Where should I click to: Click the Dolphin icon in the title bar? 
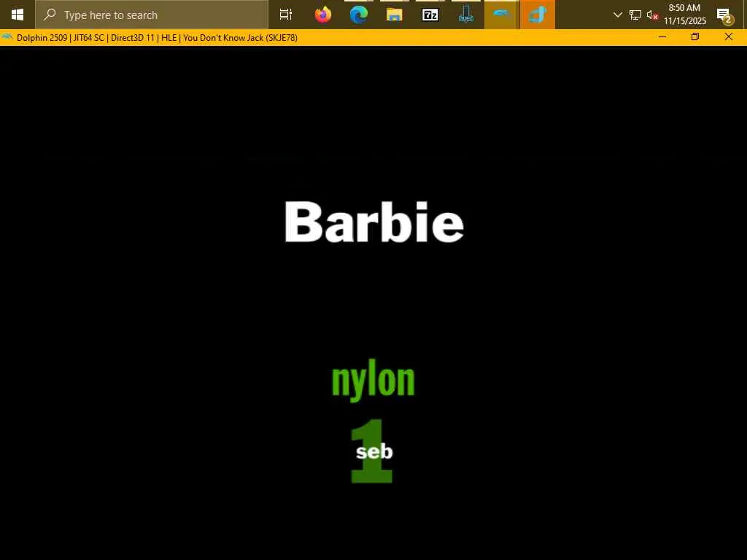click(7, 37)
